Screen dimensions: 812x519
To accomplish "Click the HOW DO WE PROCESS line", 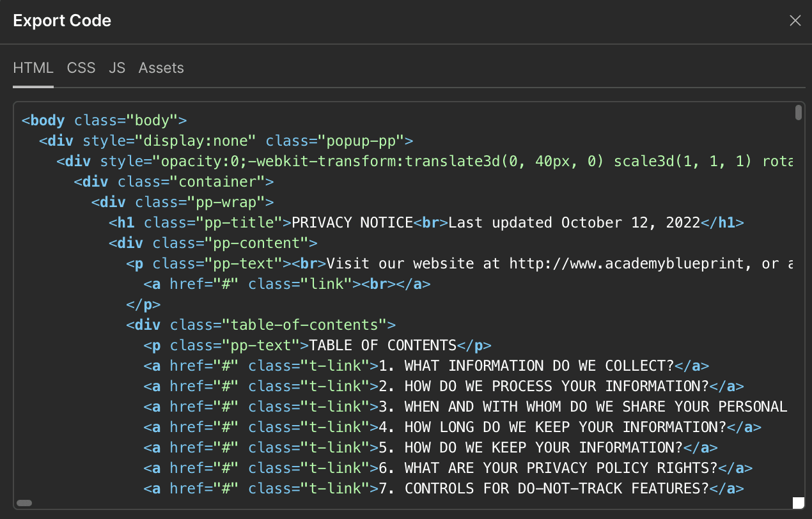I will (444, 386).
